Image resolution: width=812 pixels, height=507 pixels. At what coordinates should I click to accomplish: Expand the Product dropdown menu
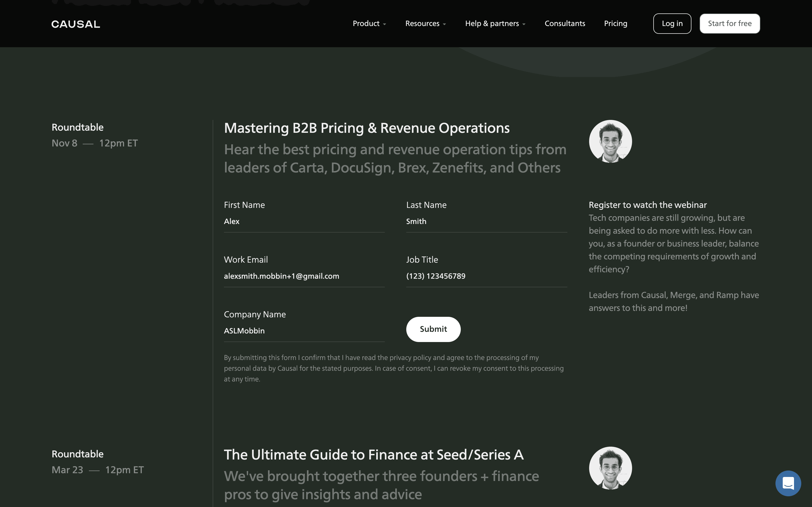pos(369,24)
